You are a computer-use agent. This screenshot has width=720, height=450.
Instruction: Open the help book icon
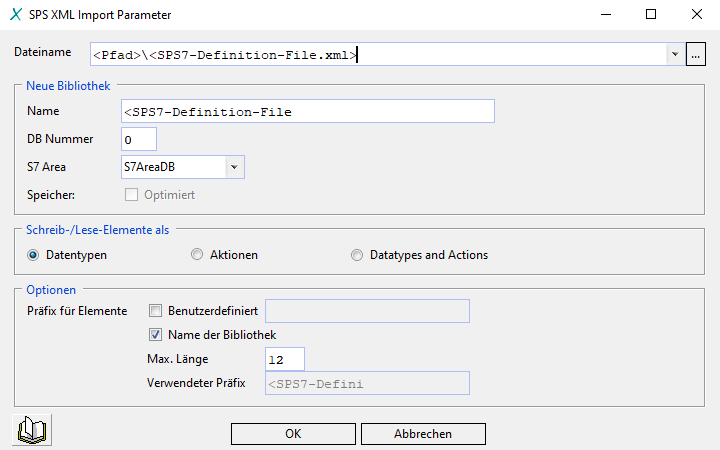pos(34,431)
